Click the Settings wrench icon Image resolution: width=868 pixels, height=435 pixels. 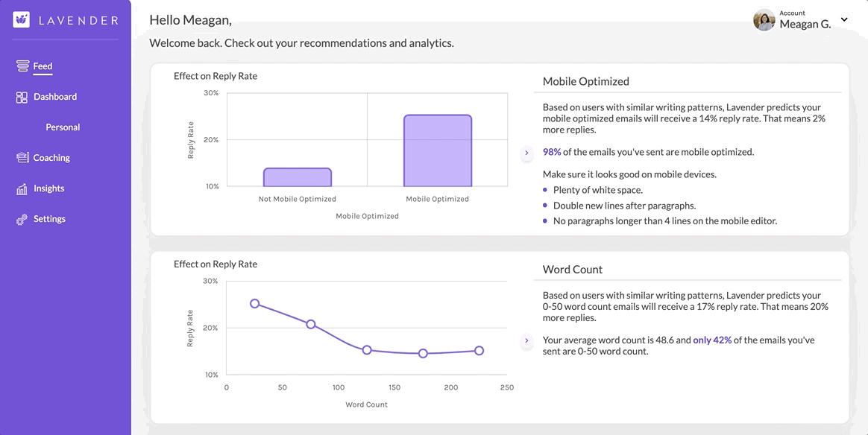pyautogui.click(x=20, y=218)
